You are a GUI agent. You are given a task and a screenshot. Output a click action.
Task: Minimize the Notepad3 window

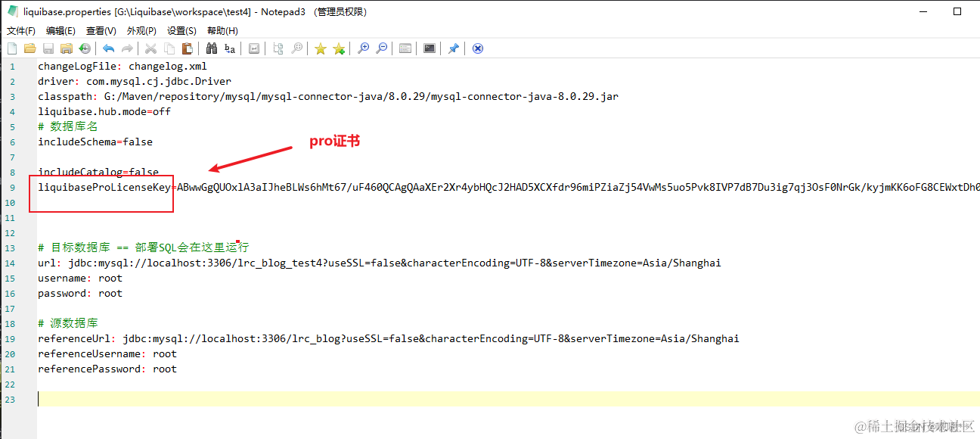pos(923,11)
